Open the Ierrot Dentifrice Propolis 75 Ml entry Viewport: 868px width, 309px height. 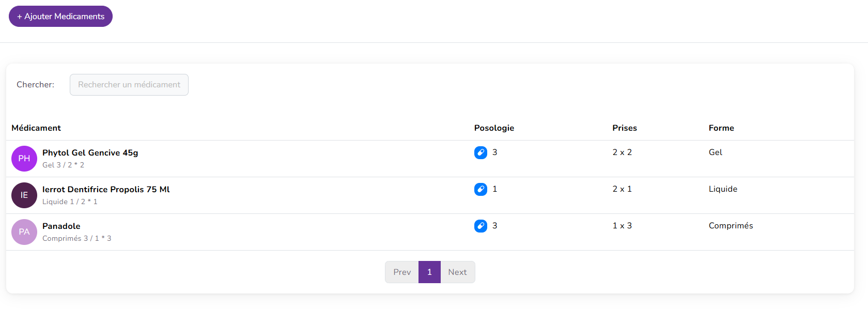(x=106, y=190)
